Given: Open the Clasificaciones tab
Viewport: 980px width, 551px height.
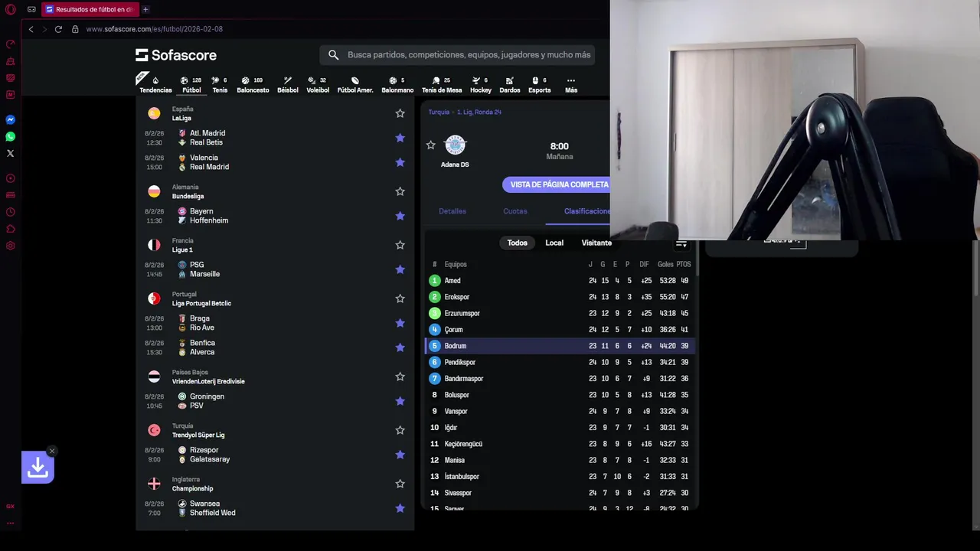Looking at the screenshot, I should click(587, 211).
